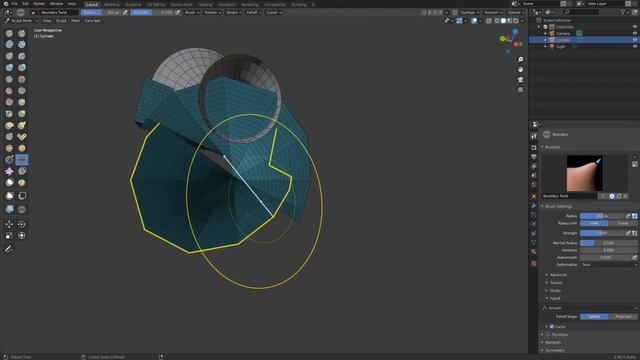Select the Draw Sharp brush
This screenshot has width=640, height=360.
(x=22, y=33)
